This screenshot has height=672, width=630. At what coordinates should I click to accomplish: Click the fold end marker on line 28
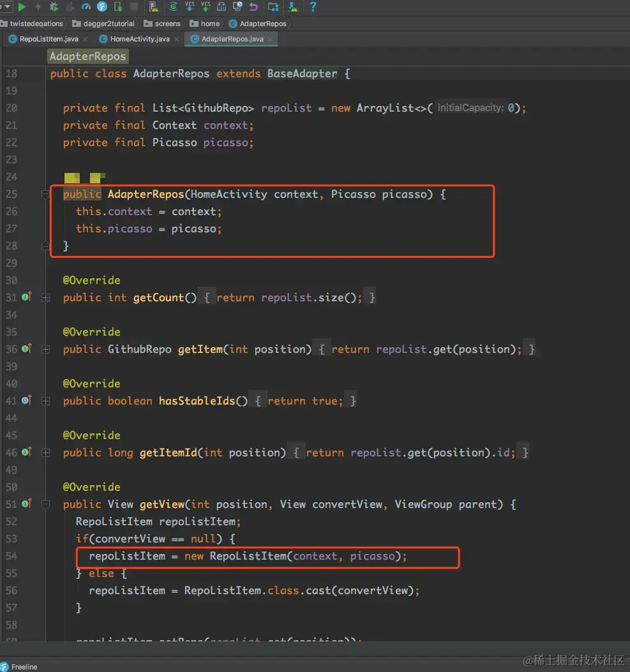45,246
